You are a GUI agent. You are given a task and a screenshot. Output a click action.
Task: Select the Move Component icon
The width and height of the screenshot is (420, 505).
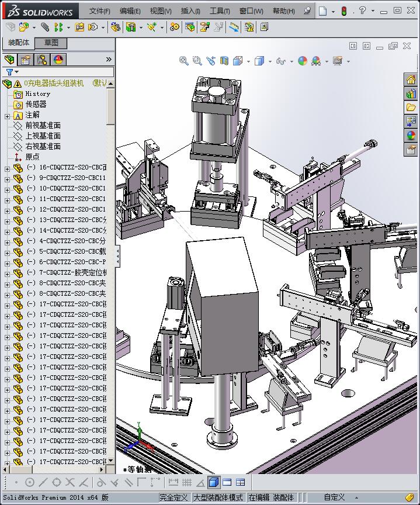click(x=93, y=27)
